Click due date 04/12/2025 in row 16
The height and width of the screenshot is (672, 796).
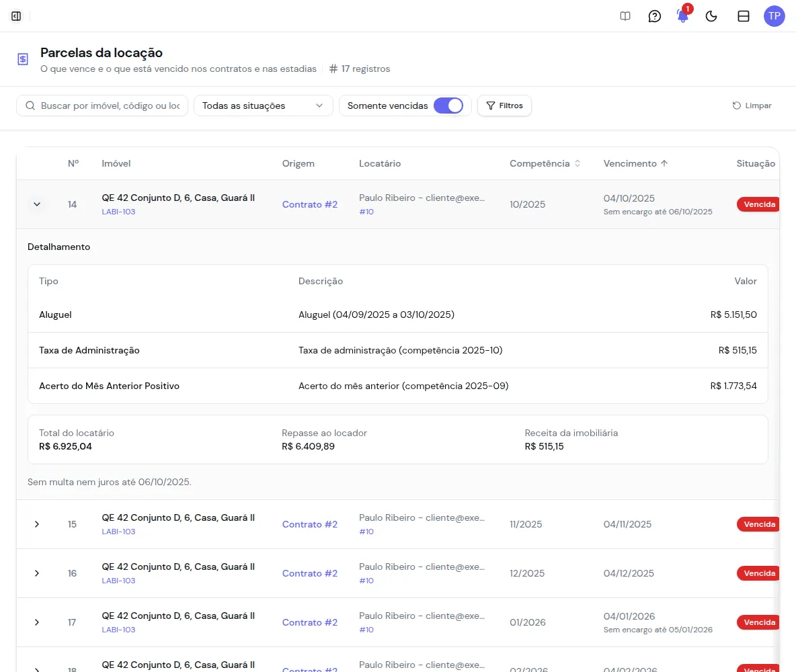(629, 573)
